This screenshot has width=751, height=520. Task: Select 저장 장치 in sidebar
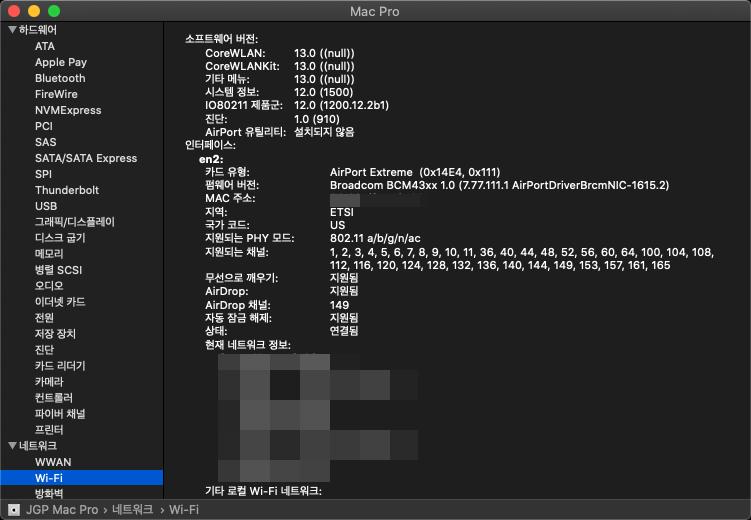55,334
